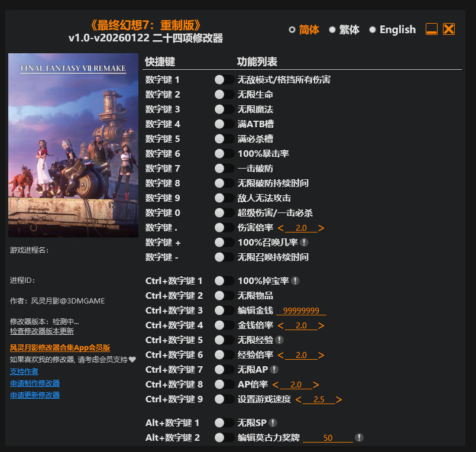
Task: Toggle 伤害倍率 switch
Action: pos(224,228)
